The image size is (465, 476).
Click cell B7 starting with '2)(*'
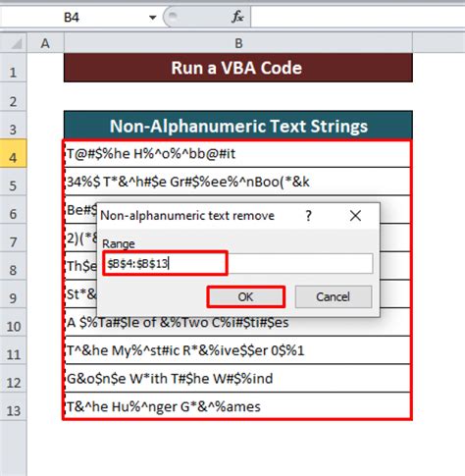(x=80, y=238)
